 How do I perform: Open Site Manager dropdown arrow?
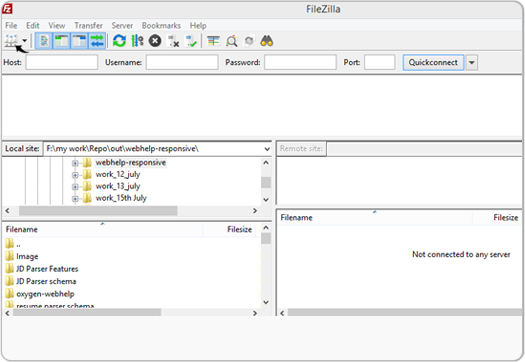(x=24, y=41)
